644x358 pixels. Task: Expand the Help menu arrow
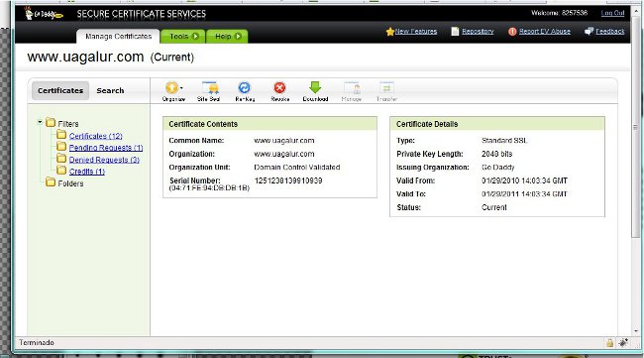tap(238, 36)
